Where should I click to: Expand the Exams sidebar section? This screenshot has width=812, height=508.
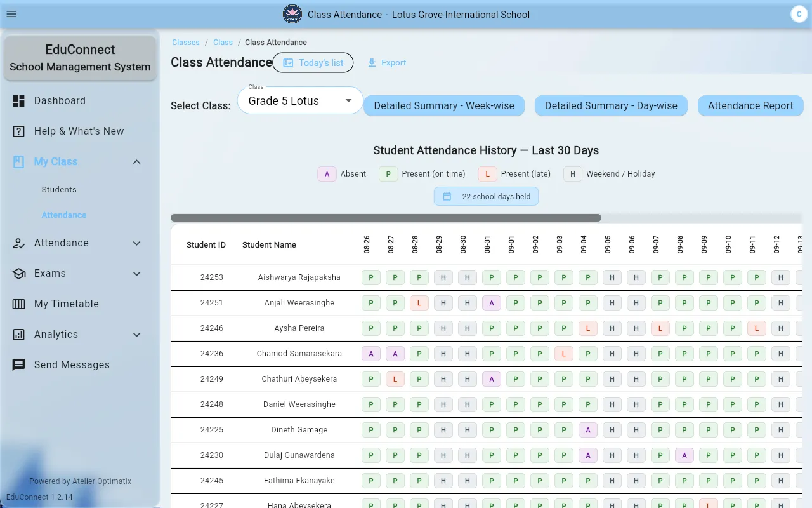point(136,273)
